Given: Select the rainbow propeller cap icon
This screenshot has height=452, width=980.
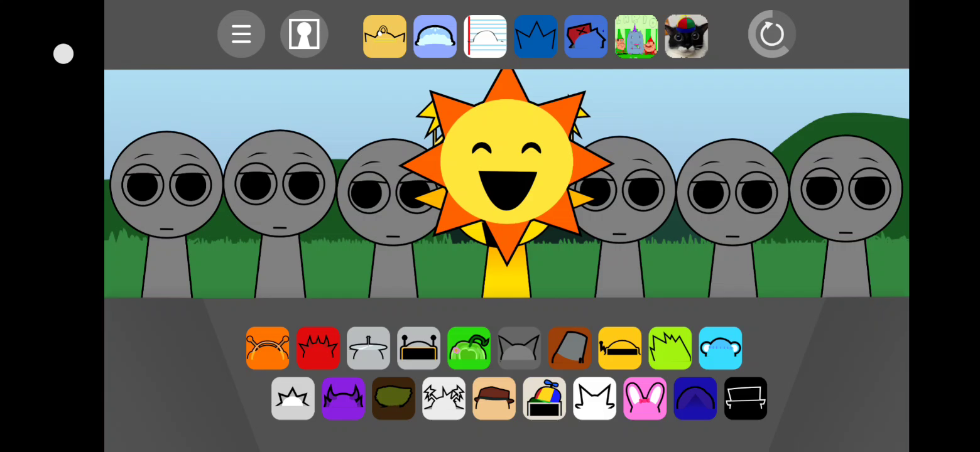Looking at the screenshot, I should point(544,398).
